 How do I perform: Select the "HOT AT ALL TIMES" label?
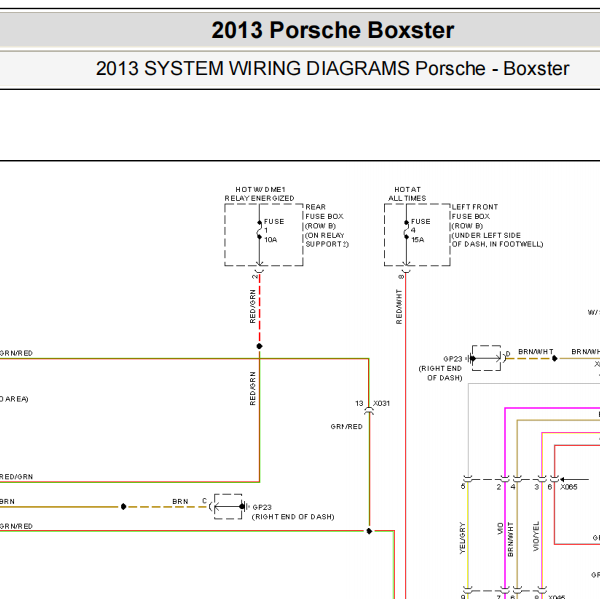[407, 194]
